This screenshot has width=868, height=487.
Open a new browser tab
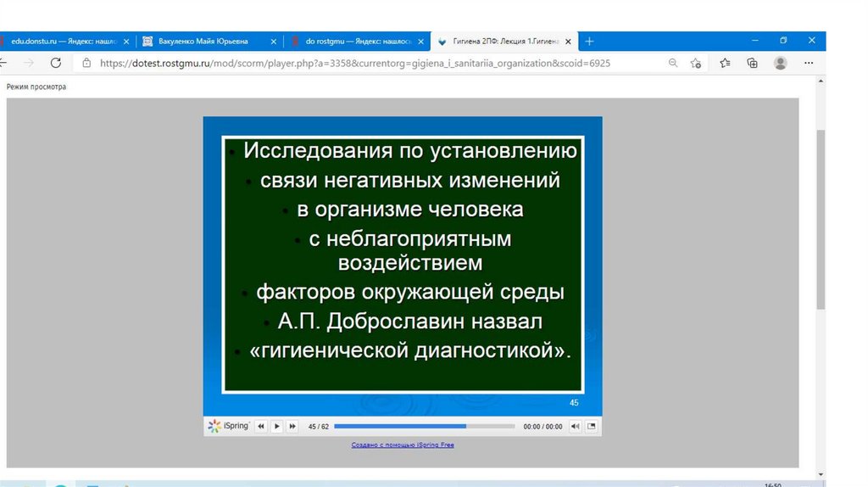[590, 41]
